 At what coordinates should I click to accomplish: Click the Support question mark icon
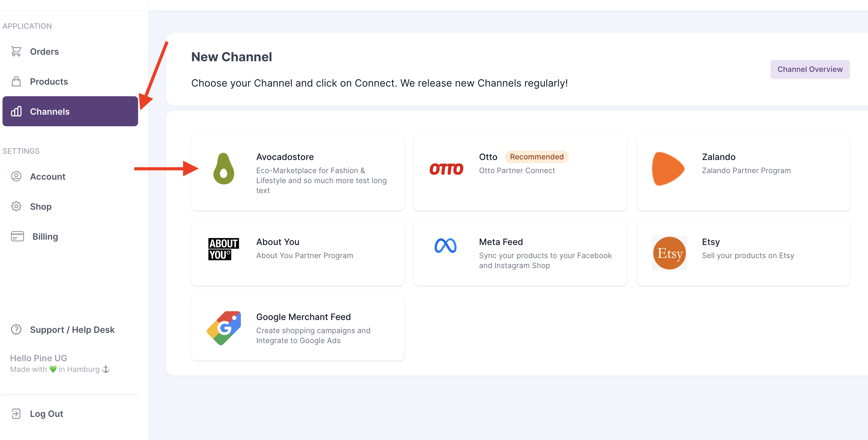click(16, 329)
